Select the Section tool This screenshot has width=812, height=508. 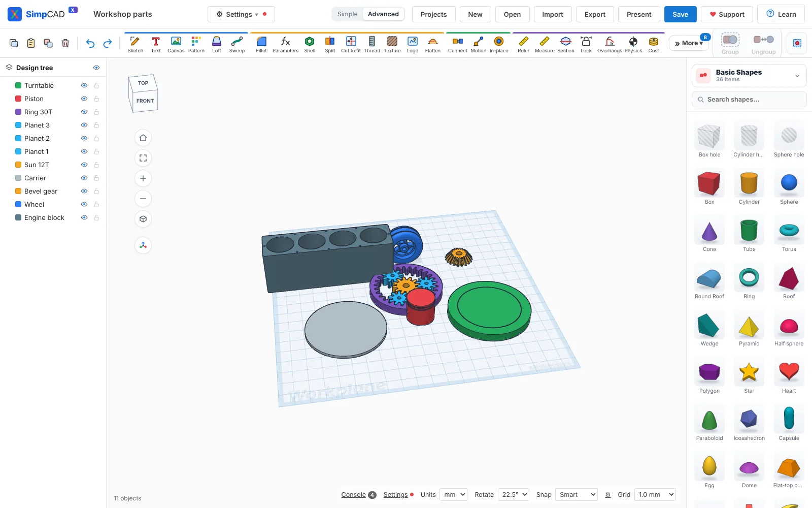pos(566,44)
